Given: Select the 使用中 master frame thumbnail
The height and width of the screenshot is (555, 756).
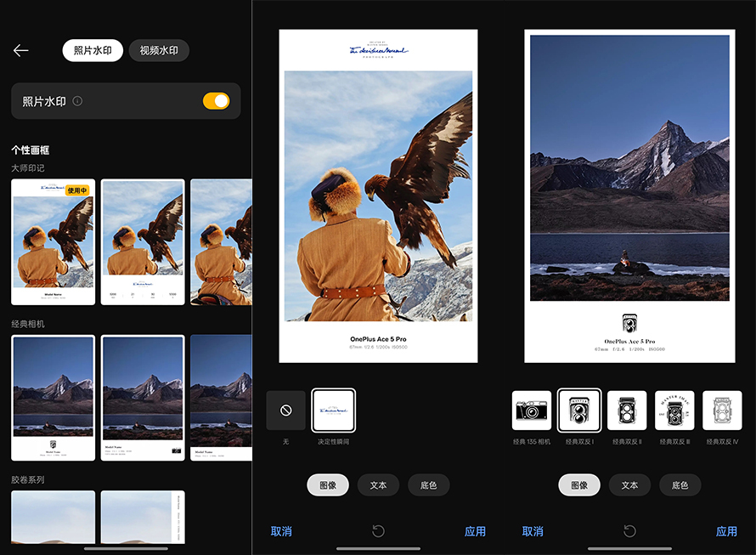Looking at the screenshot, I should [x=53, y=241].
